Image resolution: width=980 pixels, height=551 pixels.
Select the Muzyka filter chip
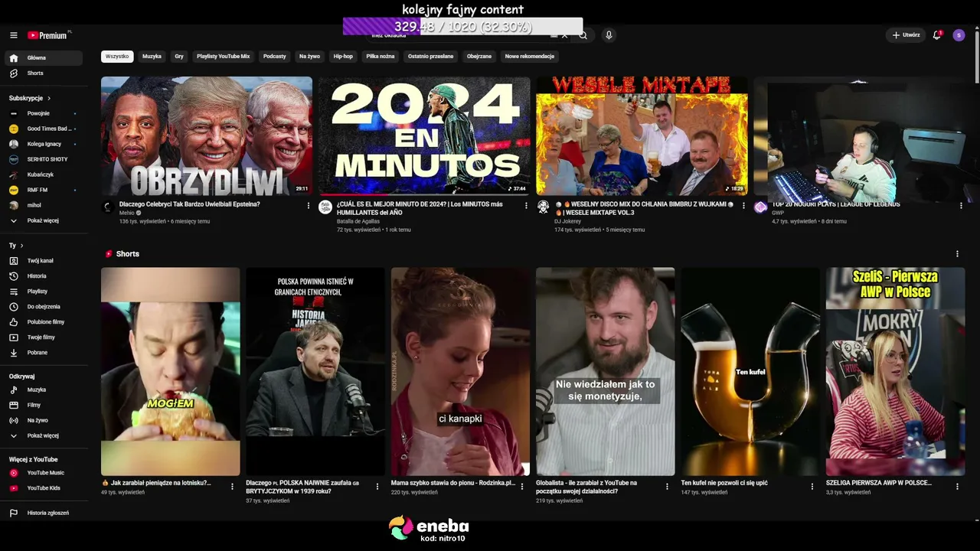point(152,57)
